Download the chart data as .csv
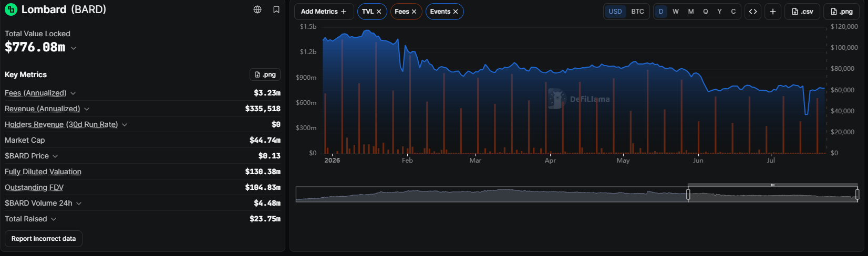This screenshot has width=868, height=256. tap(802, 12)
